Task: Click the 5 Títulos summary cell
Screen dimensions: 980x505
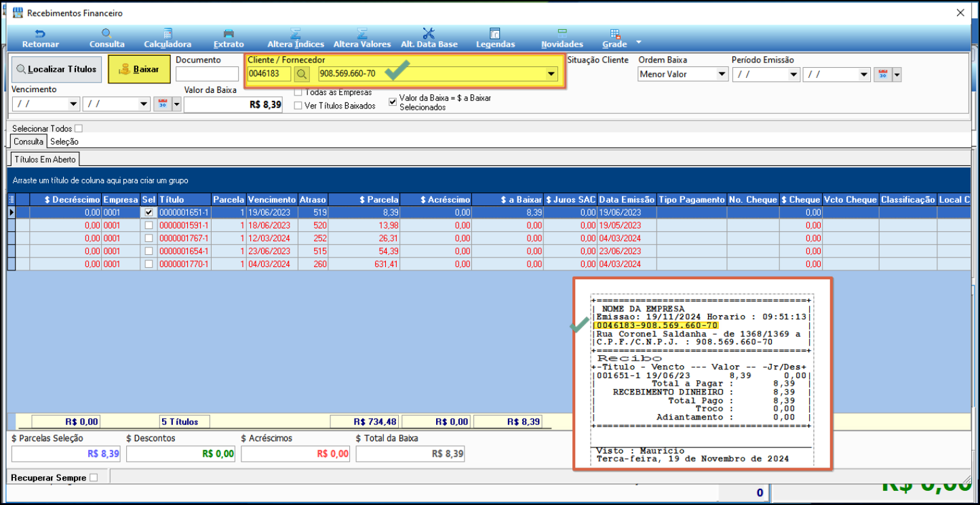Action: [184, 422]
